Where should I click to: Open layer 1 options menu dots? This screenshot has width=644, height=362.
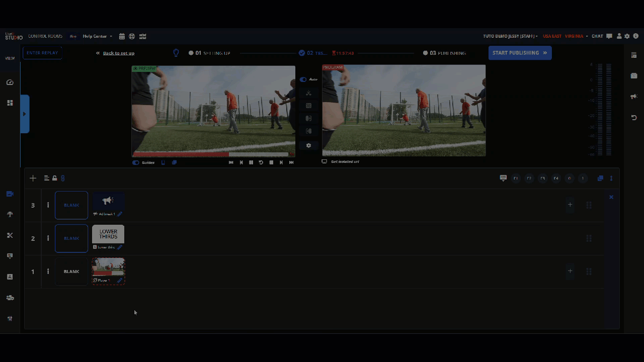point(48,271)
